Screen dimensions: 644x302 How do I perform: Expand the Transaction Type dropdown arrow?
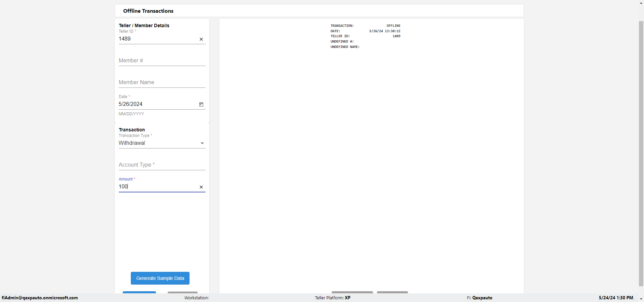(x=202, y=143)
